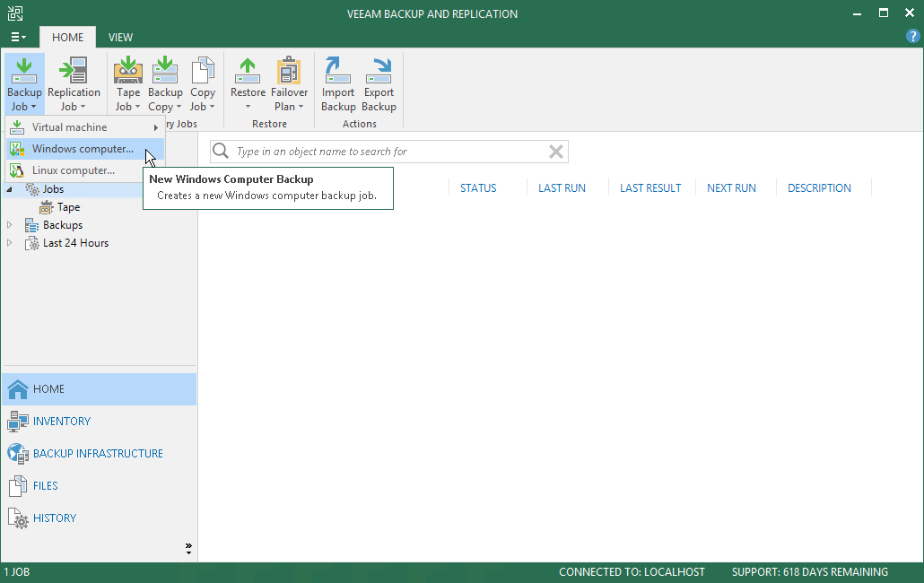Switch to the HOME ribbon tab
This screenshot has width=924, height=583.
[68, 37]
